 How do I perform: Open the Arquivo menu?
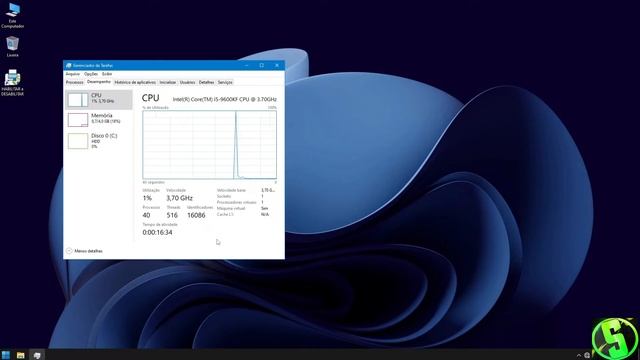tap(73, 74)
